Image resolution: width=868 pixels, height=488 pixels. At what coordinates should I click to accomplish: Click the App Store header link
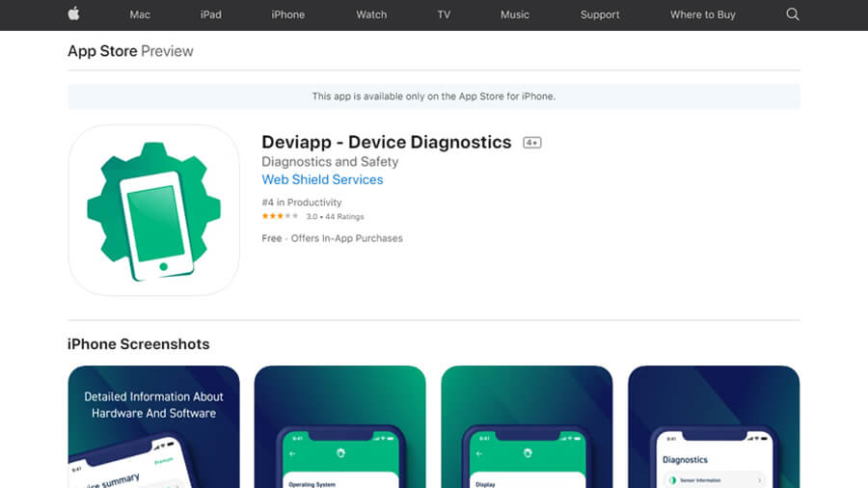pos(102,51)
